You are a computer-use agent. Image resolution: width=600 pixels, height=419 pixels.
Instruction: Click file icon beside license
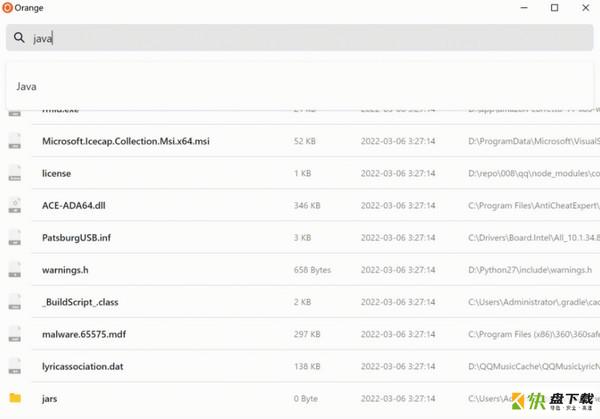(x=15, y=173)
